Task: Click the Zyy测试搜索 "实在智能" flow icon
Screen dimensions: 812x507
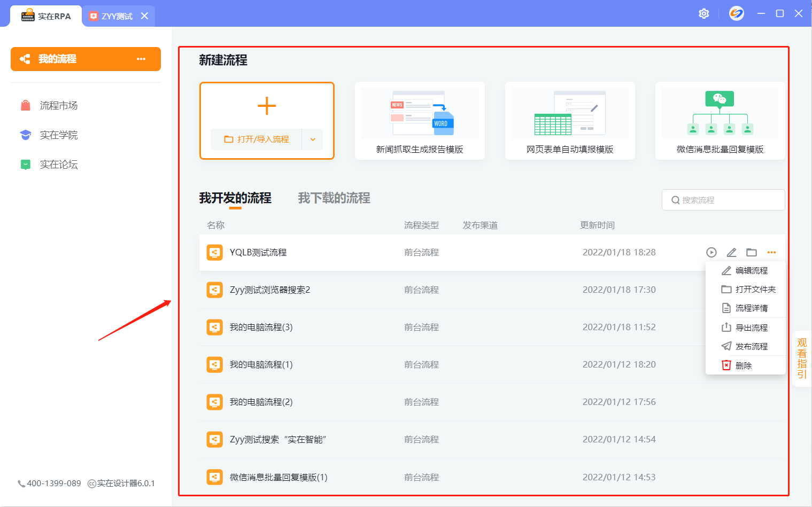Action: [214, 439]
